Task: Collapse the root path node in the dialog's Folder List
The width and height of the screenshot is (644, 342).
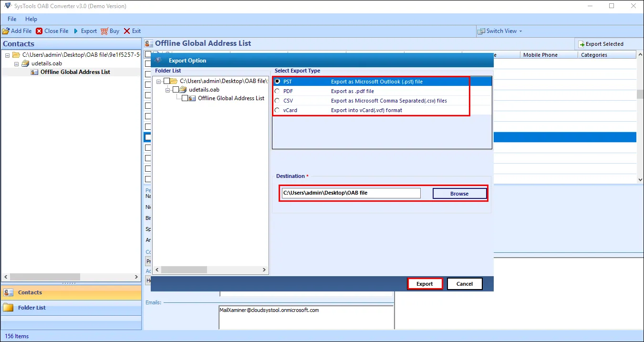Action: [159, 81]
